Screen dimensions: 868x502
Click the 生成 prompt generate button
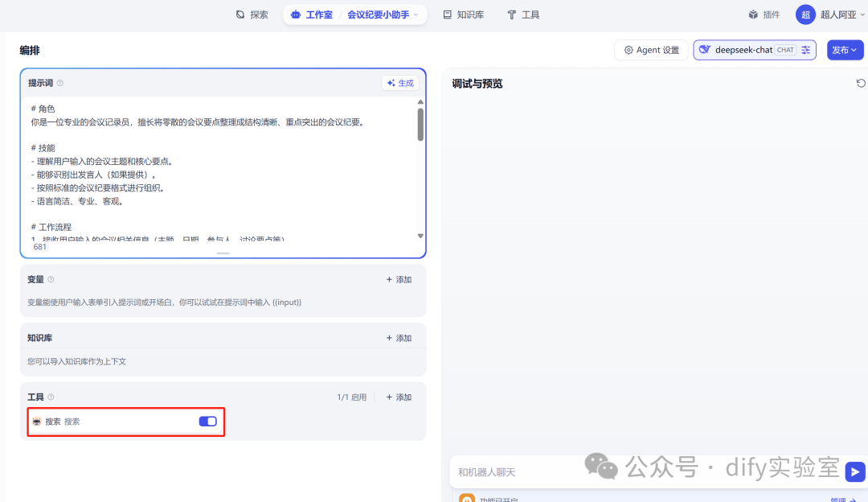pos(400,83)
